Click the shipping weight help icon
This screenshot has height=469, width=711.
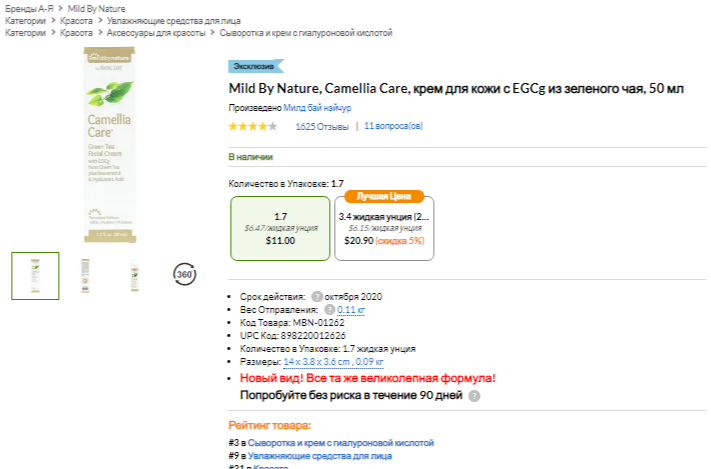coord(329,310)
